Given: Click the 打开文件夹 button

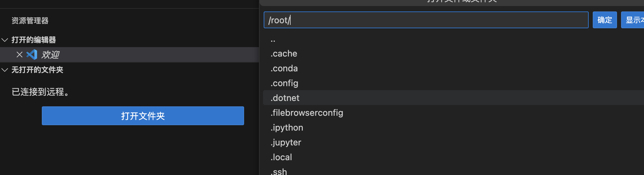Looking at the screenshot, I should [143, 116].
